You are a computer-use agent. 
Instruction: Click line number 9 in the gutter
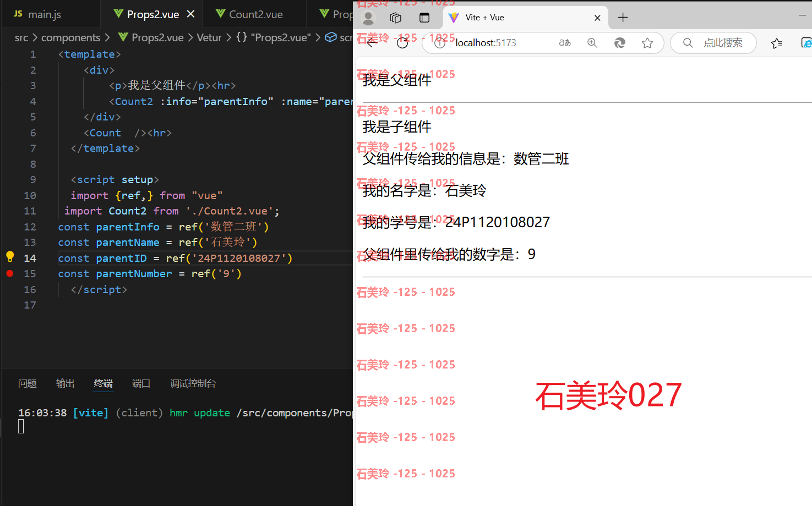pos(33,180)
